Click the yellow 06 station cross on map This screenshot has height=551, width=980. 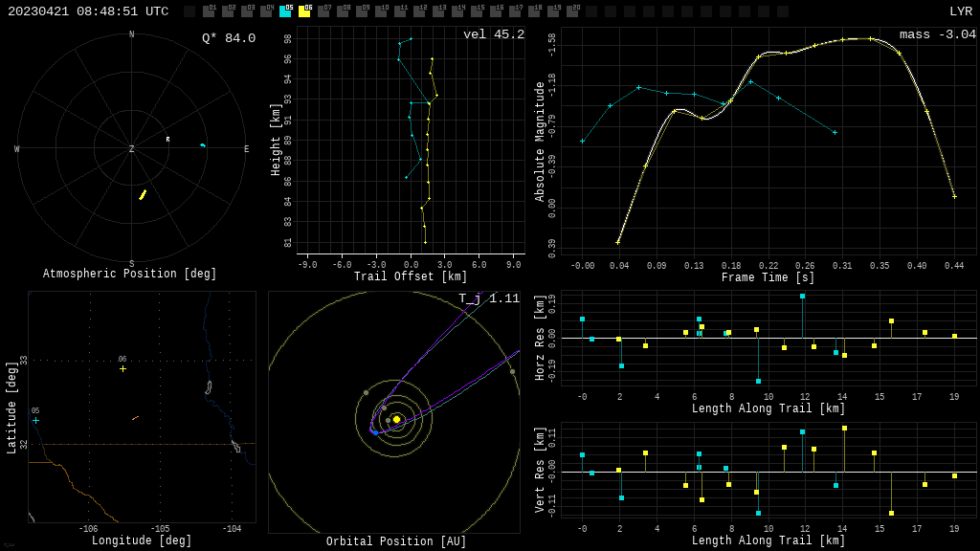[122, 368]
